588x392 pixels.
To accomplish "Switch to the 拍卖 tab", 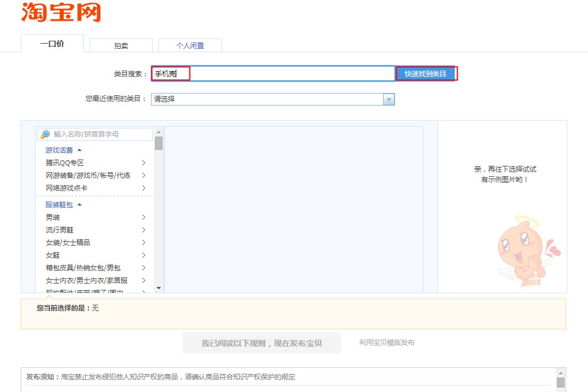I will point(121,45).
